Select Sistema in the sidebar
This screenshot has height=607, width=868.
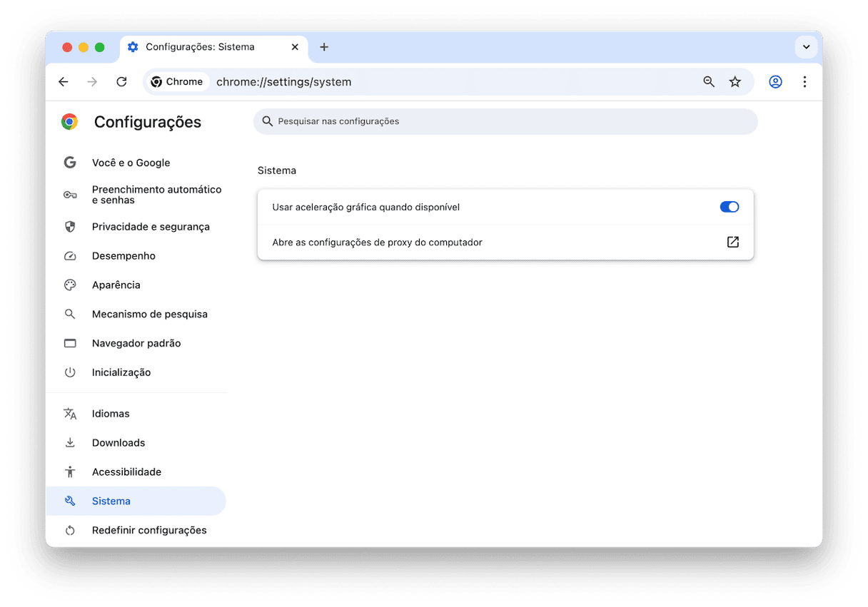click(x=136, y=501)
